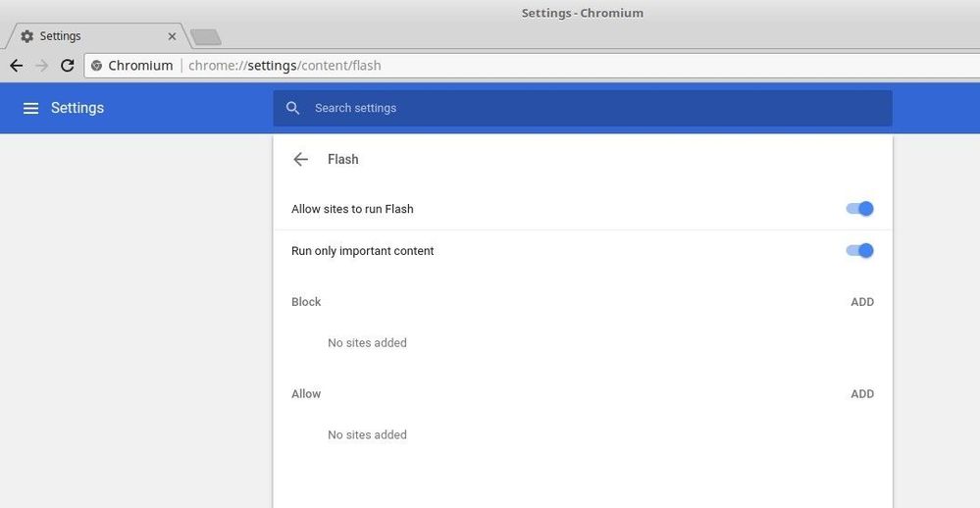
Task: Toggle Allow sites to run Flash
Action: pyautogui.click(x=860, y=209)
